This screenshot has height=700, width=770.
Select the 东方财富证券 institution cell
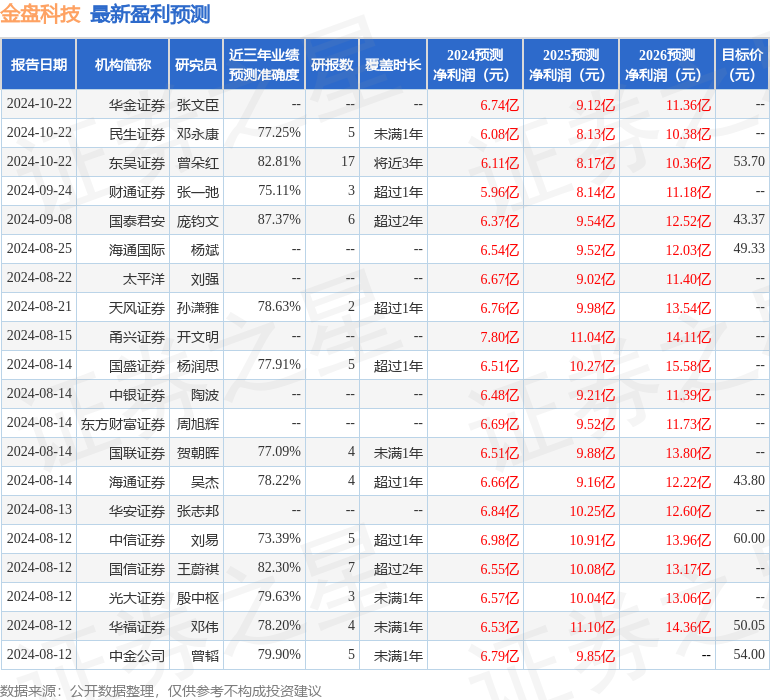pyautogui.click(x=123, y=424)
